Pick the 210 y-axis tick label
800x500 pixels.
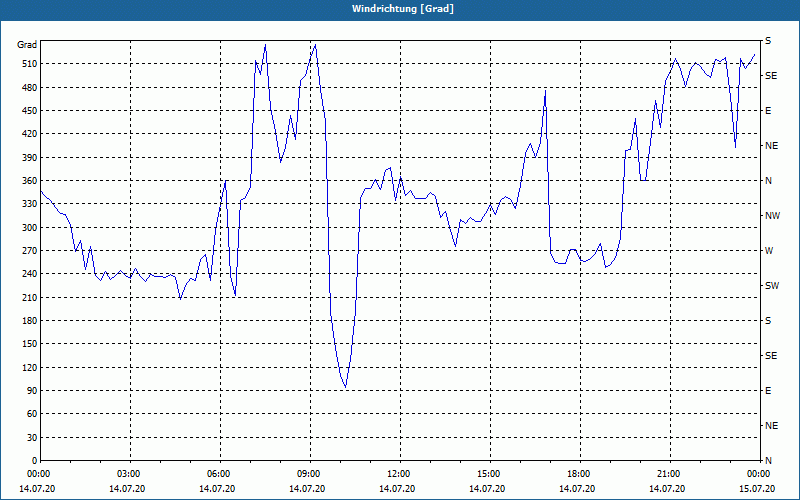point(28,297)
